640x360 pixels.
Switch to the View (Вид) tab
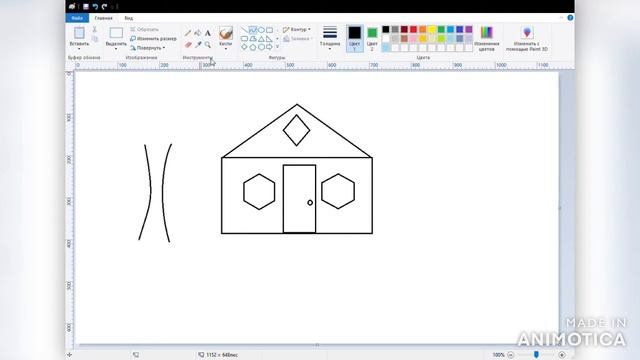click(129, 18)
